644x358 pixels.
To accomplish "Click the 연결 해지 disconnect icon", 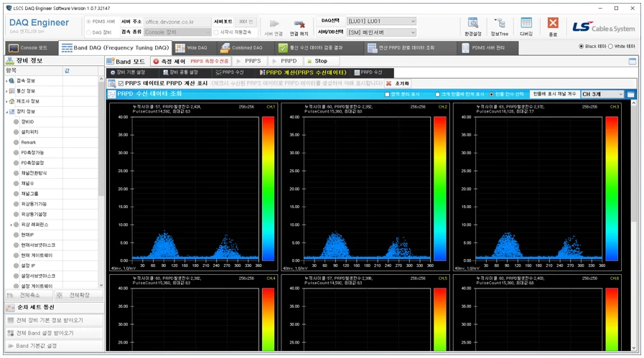I will [x=299, y=24].
